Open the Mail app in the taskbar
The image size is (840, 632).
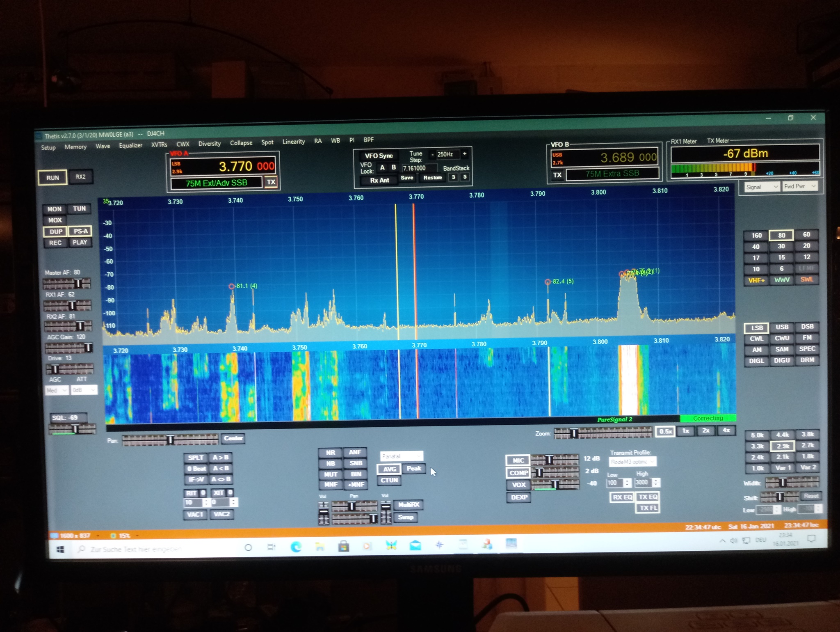[x=415, y=545]
